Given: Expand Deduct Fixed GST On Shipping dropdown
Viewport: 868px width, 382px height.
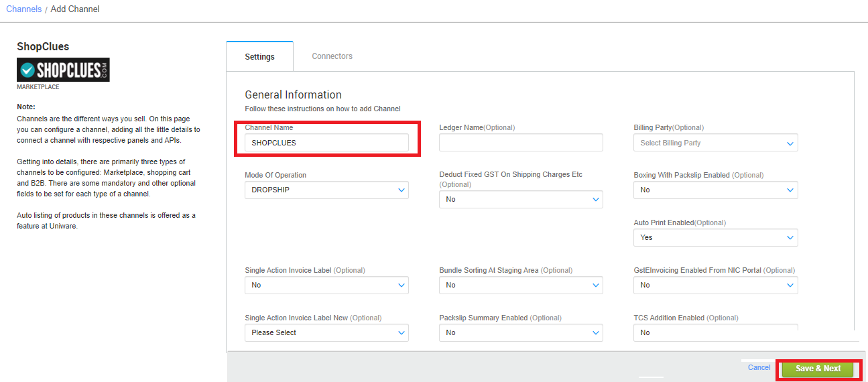Looking at the screenshot, I should (521, 199).
